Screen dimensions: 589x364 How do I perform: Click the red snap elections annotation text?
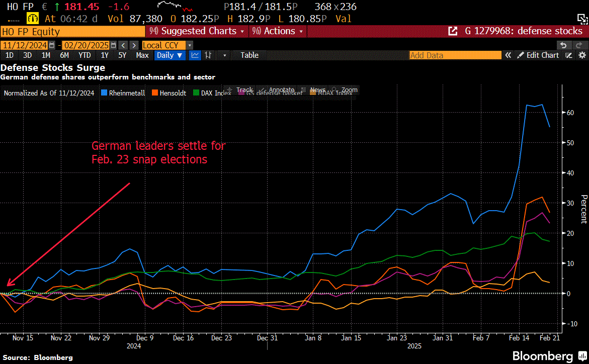coord(158,152)
